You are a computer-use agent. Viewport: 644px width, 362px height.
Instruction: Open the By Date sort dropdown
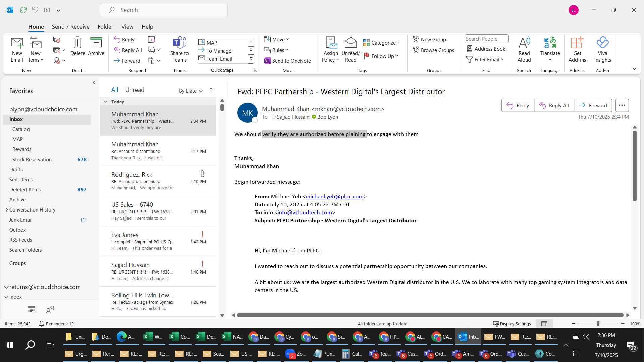click(x=191, y=90)
